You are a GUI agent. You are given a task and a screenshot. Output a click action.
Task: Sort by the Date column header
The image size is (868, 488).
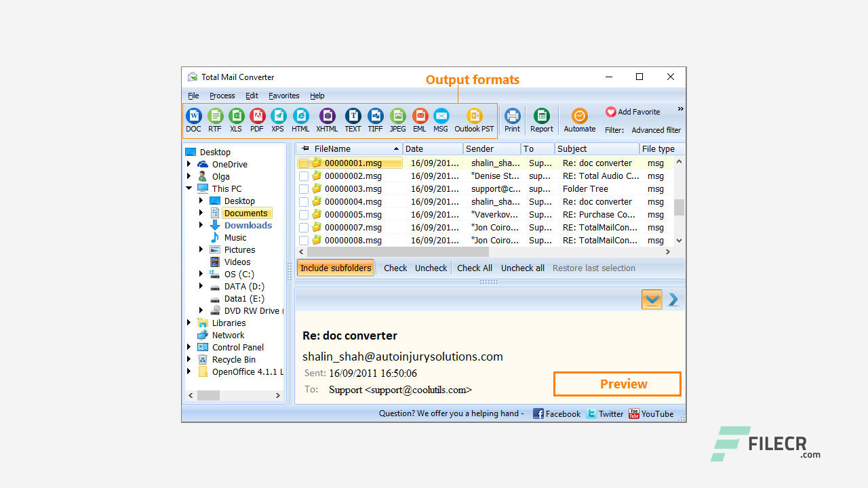(x=433, y=148)
